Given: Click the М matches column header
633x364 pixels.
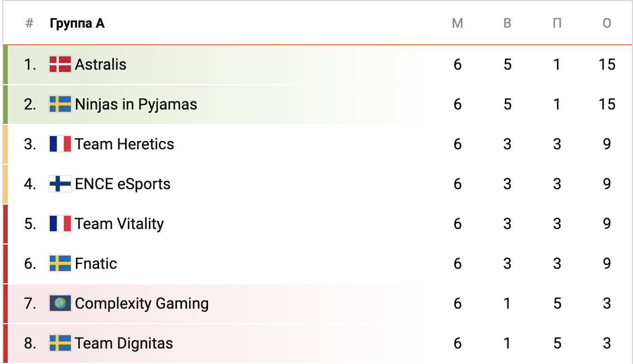Looking at the screenshot, I should coord(458,23).
